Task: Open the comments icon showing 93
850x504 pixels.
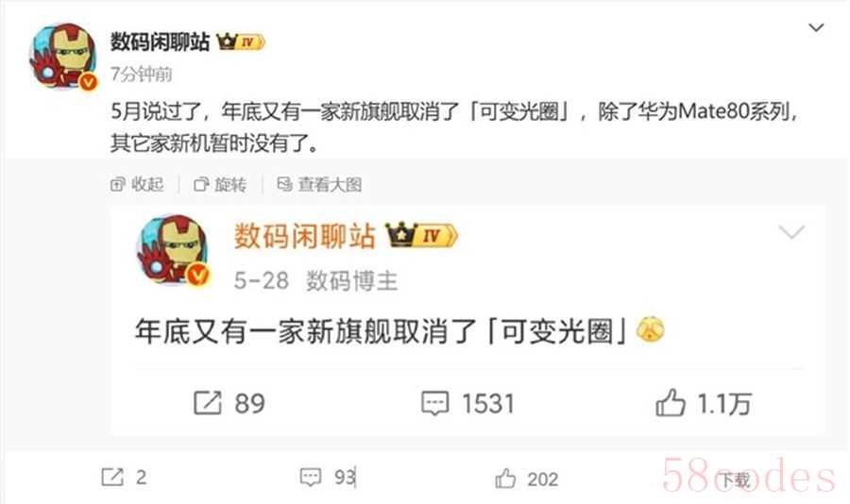Action: [328, 477]
